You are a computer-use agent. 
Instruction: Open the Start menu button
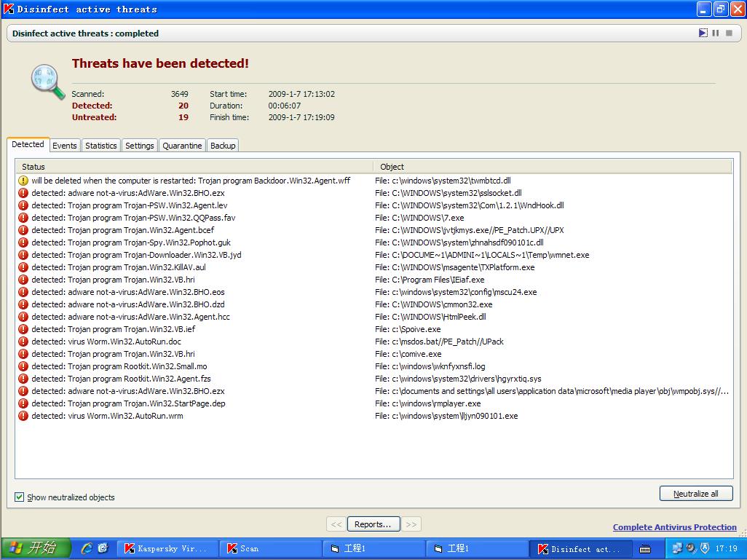pos(36,548)
